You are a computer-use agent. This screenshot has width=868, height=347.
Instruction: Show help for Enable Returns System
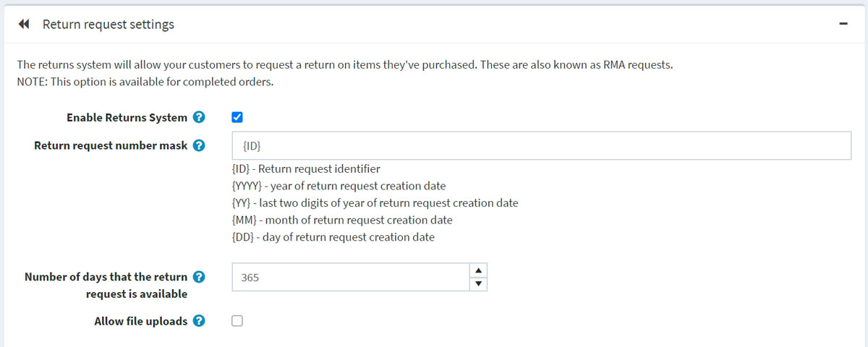point(199,117)
